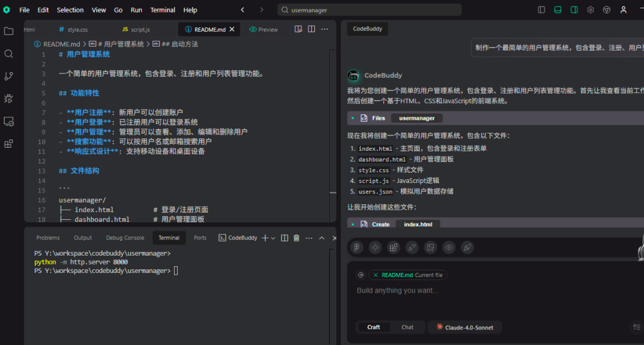
Task: Click the usermanager chip in Files row
Action: click(x=416, y=118)
